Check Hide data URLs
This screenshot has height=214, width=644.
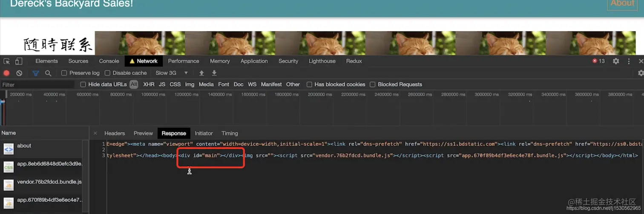83,84
